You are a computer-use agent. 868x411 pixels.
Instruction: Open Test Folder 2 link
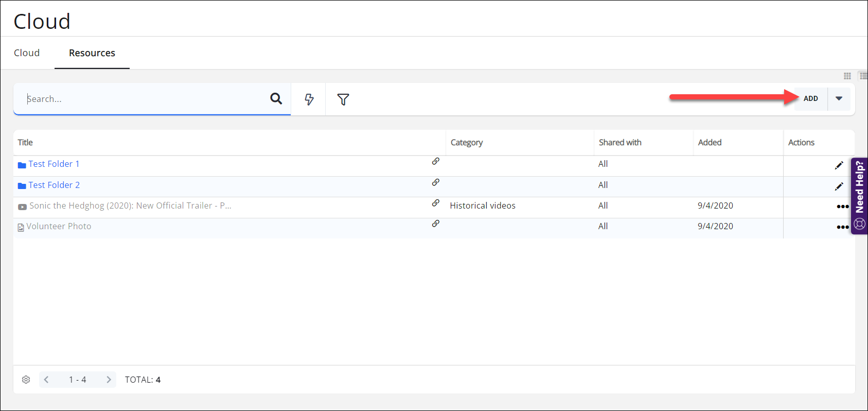pos(54,185)
